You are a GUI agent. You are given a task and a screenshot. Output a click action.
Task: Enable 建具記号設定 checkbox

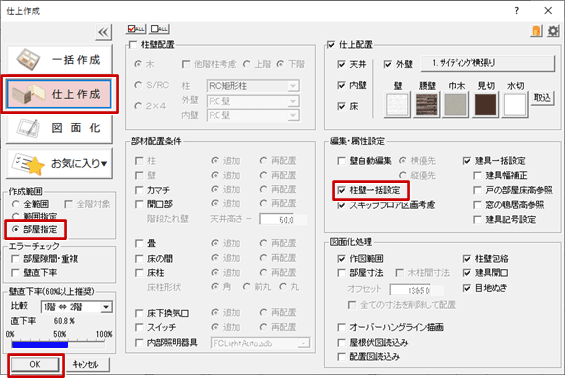(477, 219)
